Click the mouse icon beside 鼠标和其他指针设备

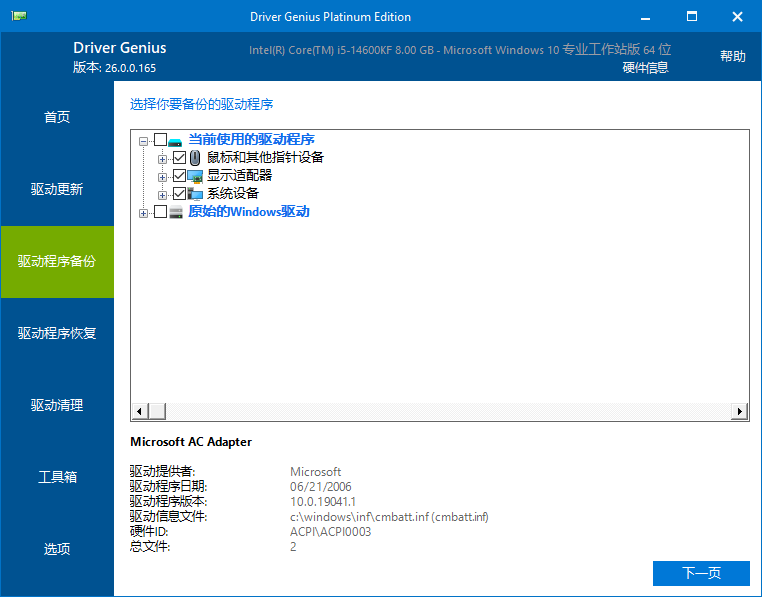coord(195,158)
